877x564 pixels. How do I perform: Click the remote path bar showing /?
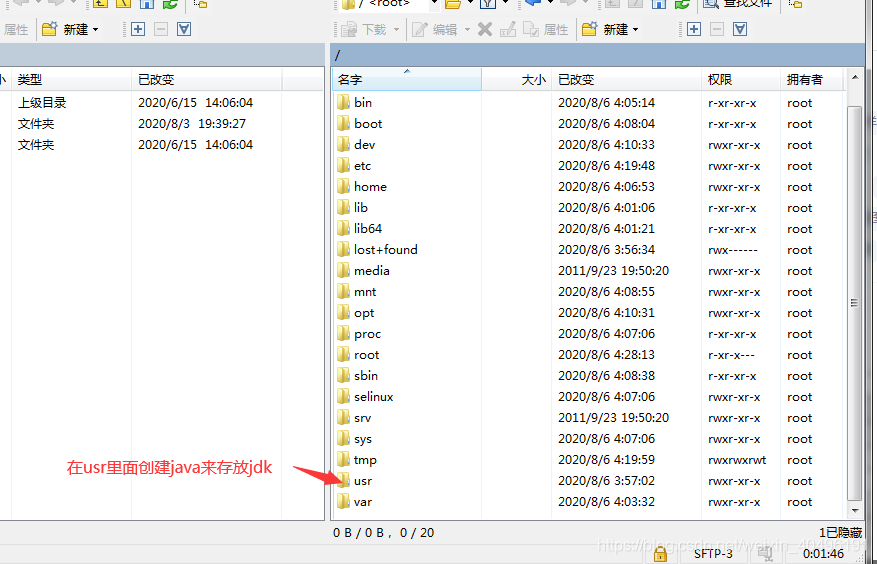click(597, 55)
